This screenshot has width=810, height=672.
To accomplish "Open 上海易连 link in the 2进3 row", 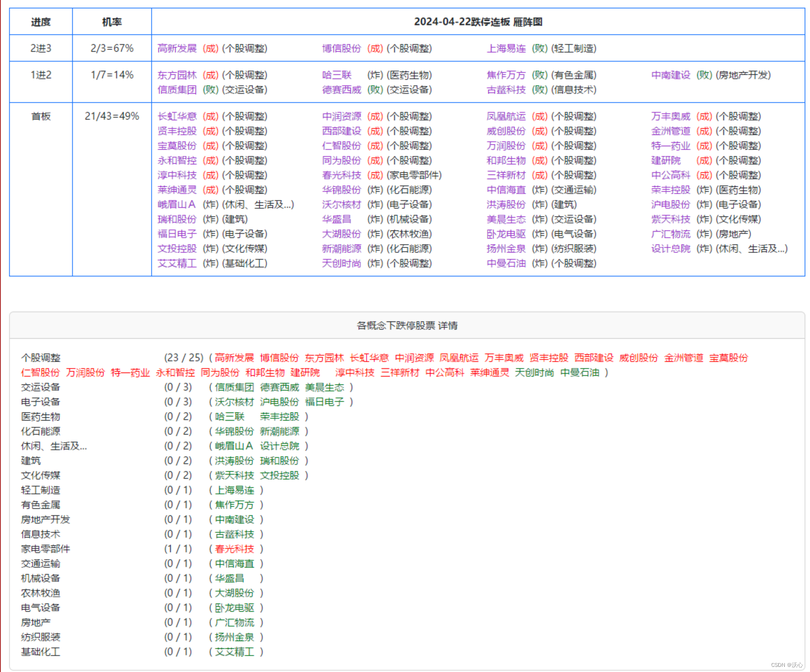I will [x=506, y=49].
